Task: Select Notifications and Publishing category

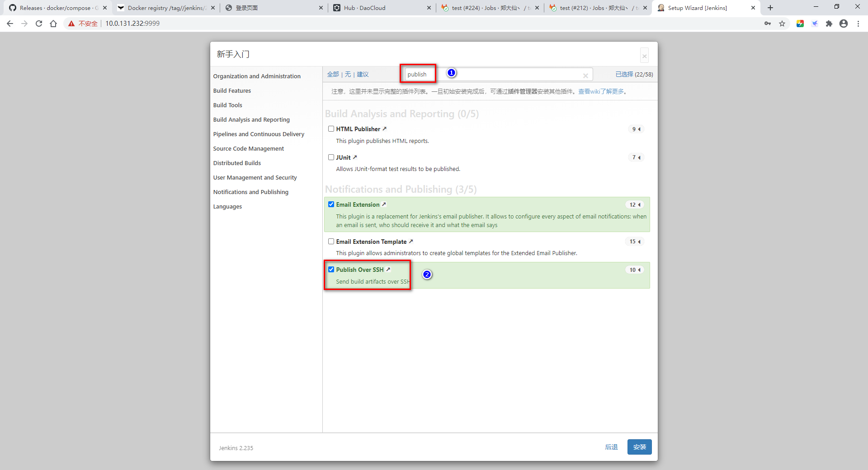Action: click(250, 192)
